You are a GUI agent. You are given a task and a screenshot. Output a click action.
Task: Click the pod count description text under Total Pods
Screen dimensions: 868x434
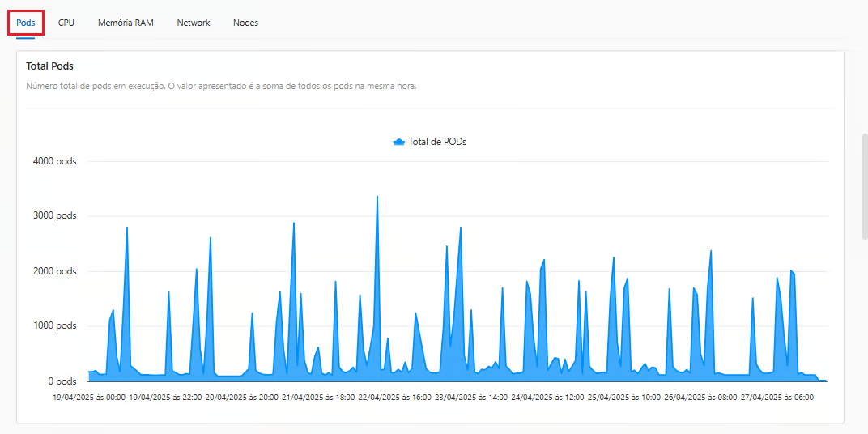coord(221,86)
